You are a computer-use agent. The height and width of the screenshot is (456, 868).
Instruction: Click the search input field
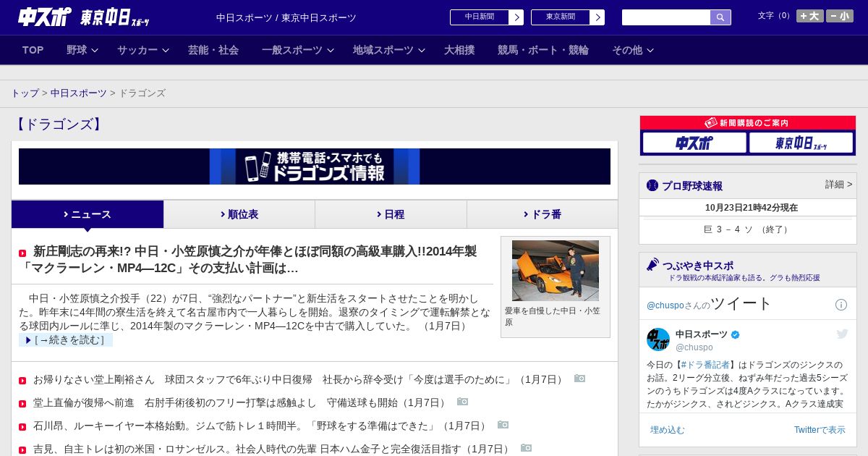point(666,17)
